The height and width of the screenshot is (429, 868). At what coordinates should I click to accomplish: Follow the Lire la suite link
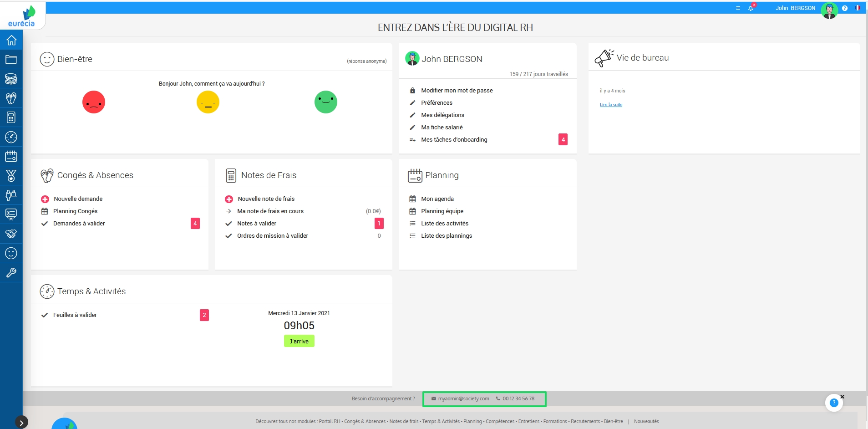(611, 105)
